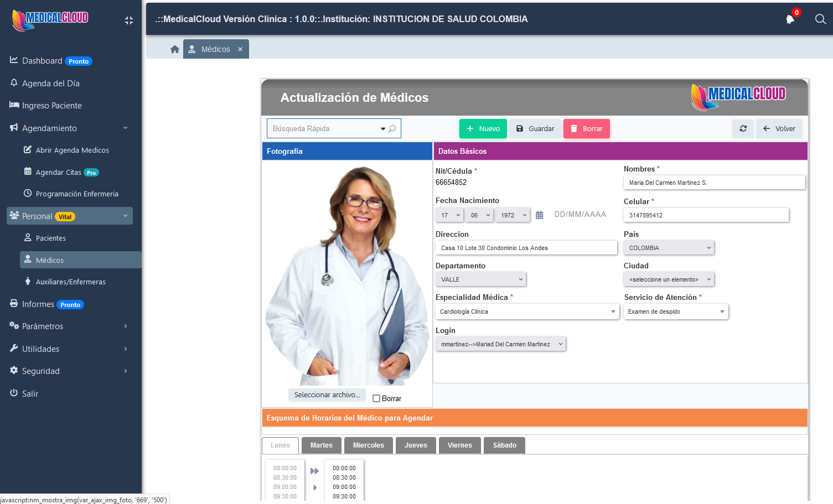Select the Sábado schedule tab
Image resolution: width=833 pixels, height=504 pixels.
tap(504, 445)
